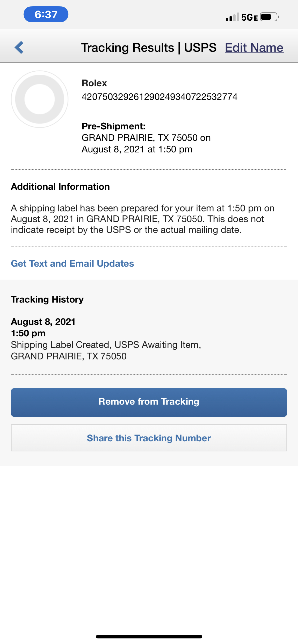Tap the blue back arrow
The width and height of the screenshot is (298, 644).
19,48
